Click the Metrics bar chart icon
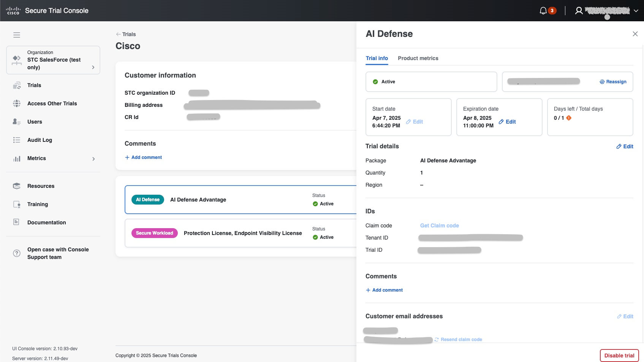This screenshot has height=362, width=644. pyautogui.click(x=17, y=159)
